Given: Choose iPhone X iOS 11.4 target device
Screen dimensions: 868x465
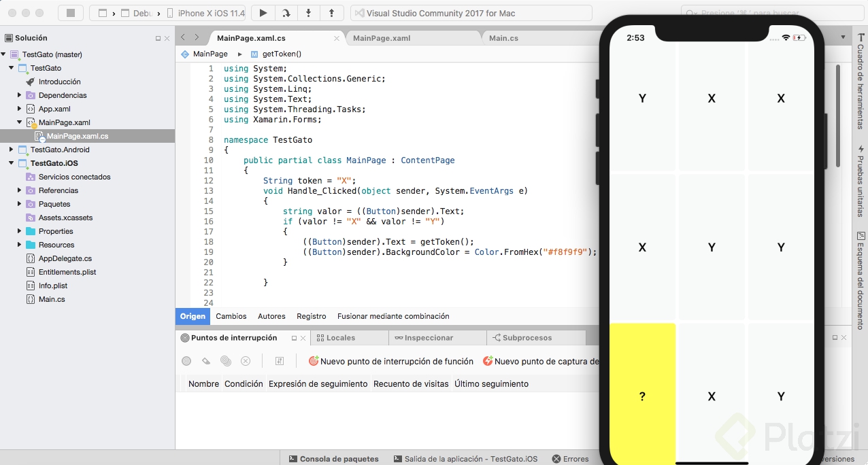Looking at the screenshot, I should tap(207, 13).
